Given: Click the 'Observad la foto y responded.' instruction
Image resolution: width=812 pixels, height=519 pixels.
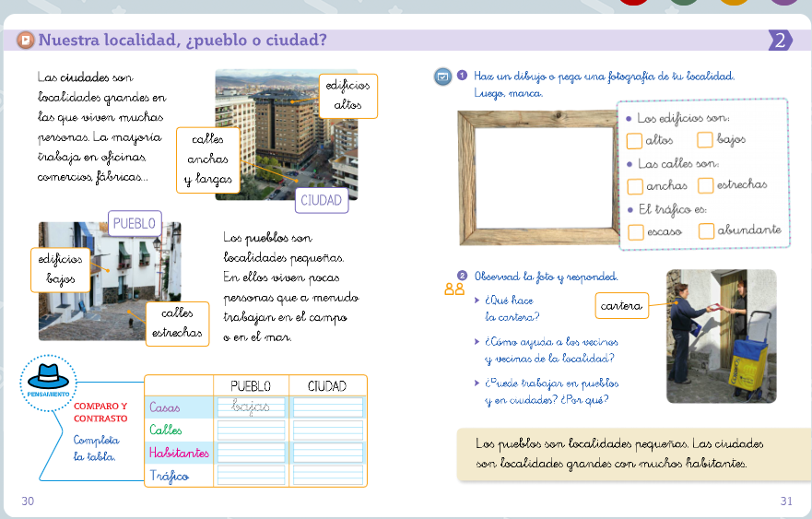Looking at the screenshot, I should (x=547, y=277).
